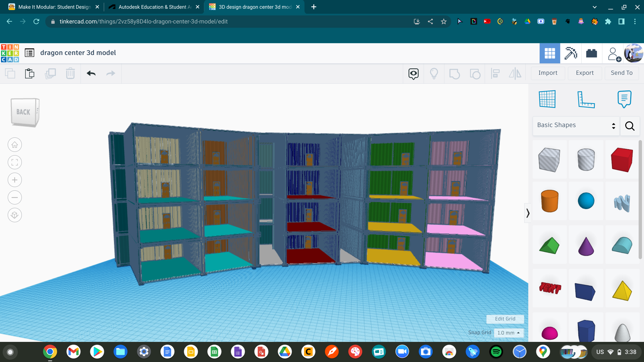
Task: Open the design list icon
Action: pos(30,53)
